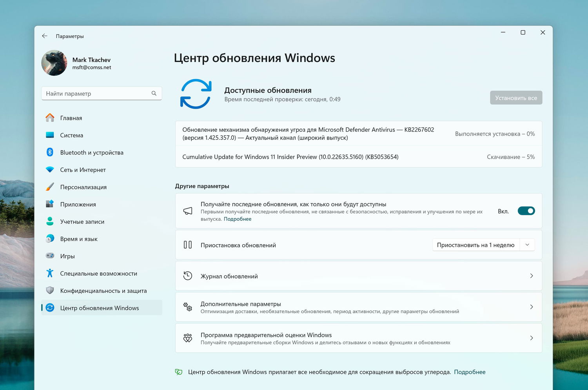The image size is (588, 390).
Task: Click the Дополнительные параметры gears icon
Action: (x=188, y=307)
